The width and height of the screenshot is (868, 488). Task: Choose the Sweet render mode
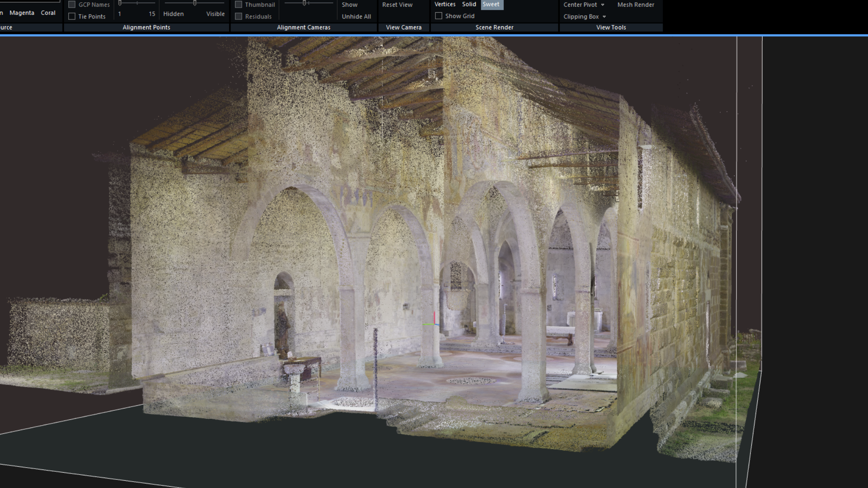click(491, 4)
